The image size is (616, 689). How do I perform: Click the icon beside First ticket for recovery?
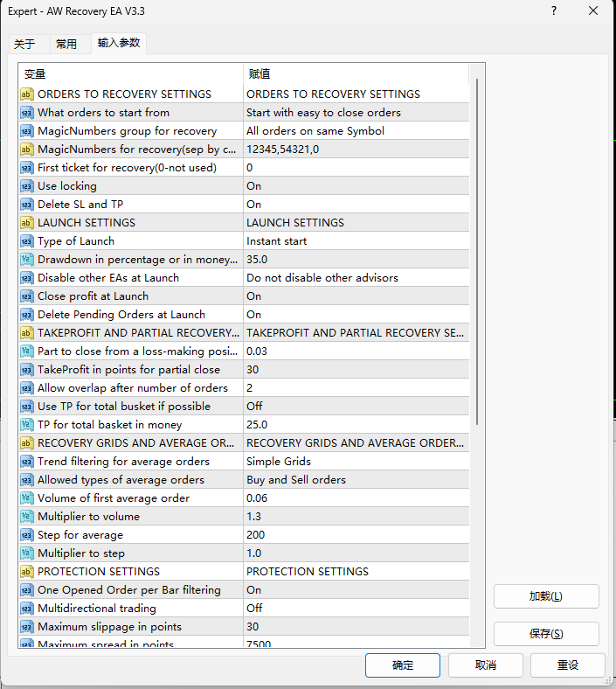pyautogui.click(x=27, y=167)
